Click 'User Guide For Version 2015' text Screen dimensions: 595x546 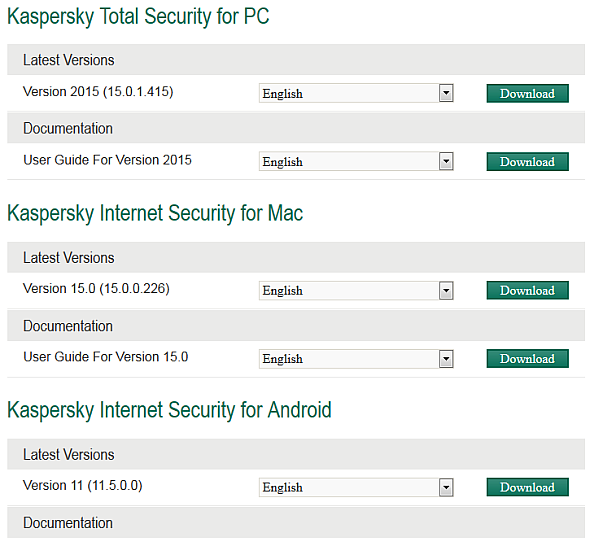pyautogui.click(x=107, y=160)
